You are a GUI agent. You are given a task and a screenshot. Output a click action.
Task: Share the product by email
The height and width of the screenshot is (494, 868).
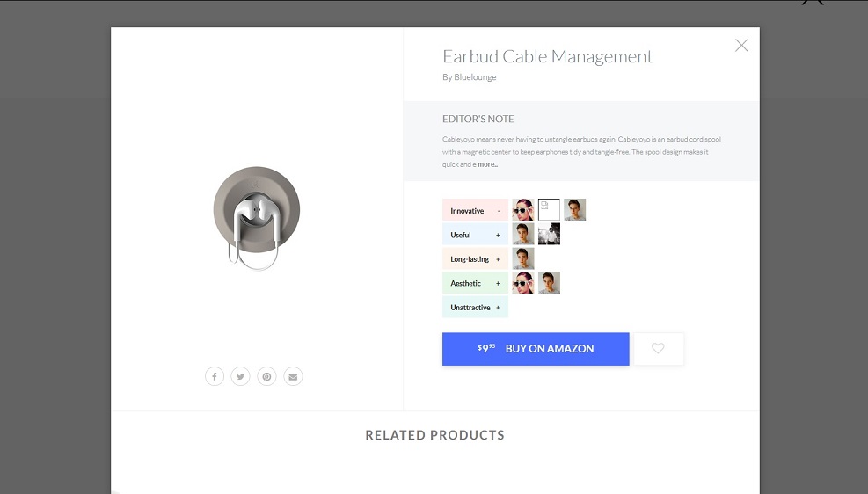point(293,376)
